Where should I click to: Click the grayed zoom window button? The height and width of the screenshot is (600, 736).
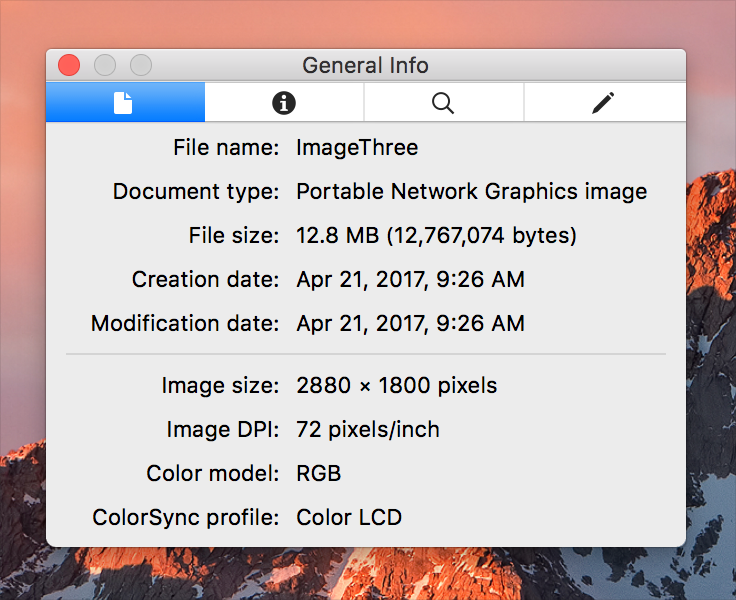[141, 65]
